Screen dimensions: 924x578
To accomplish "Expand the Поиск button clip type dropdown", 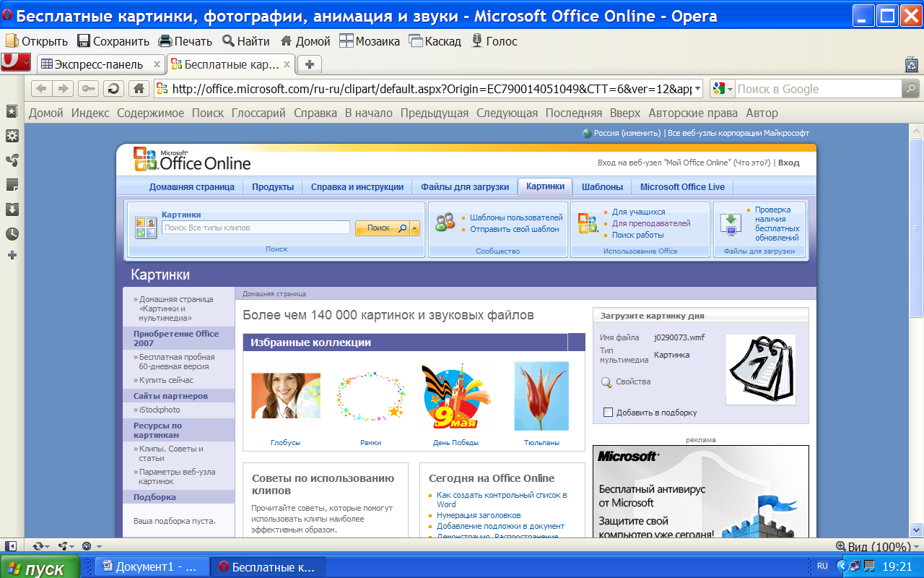I will [x=414, y=228].
